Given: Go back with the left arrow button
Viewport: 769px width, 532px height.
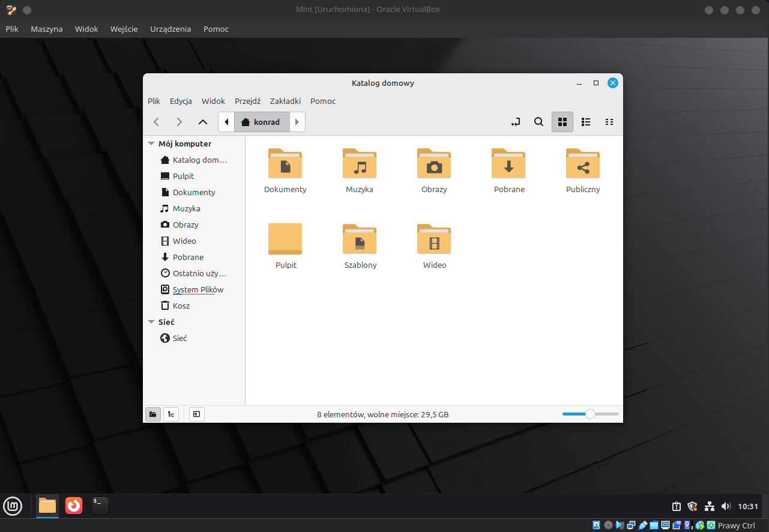Looking at the screenshot, I should [x=156, y=122].
